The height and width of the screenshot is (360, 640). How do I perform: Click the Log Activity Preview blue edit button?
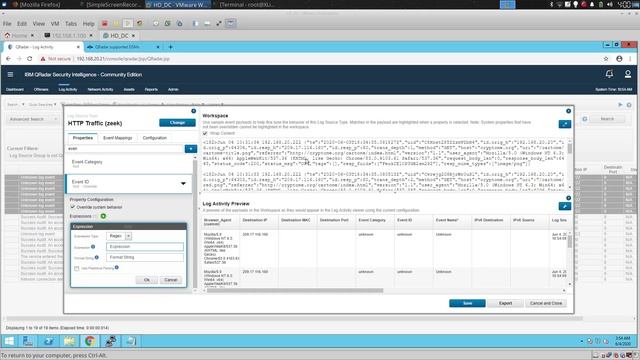coord(565,206)
